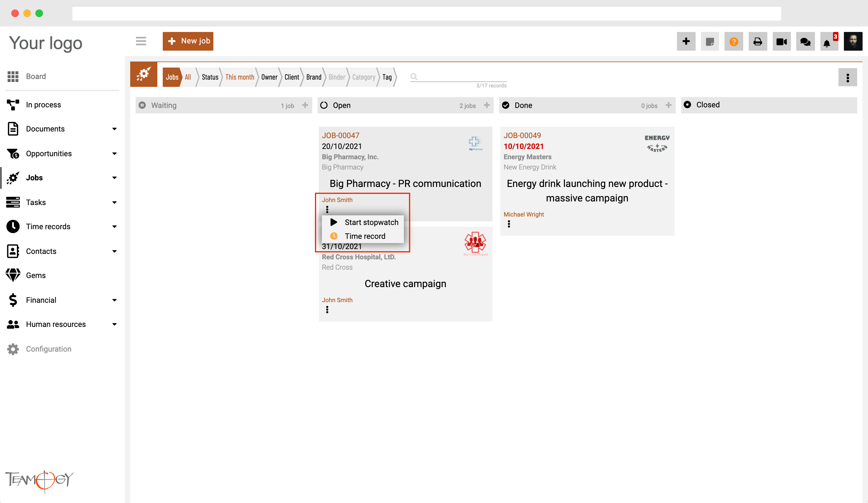Expand the Contacts submenu arrow

[x=114, y=251]
